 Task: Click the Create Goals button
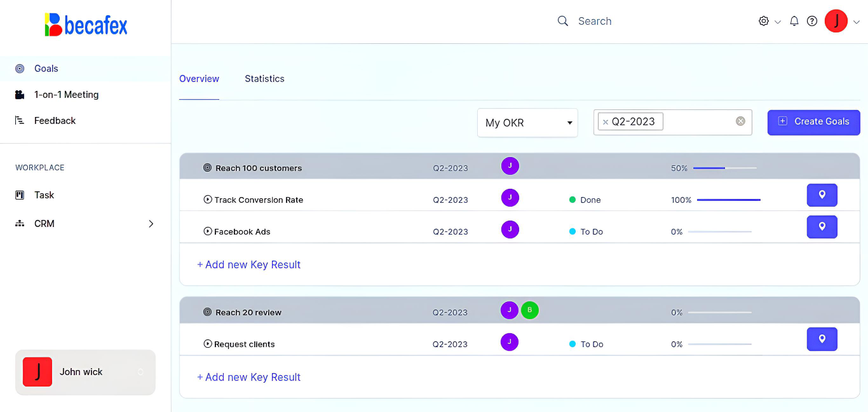(813, 122)
